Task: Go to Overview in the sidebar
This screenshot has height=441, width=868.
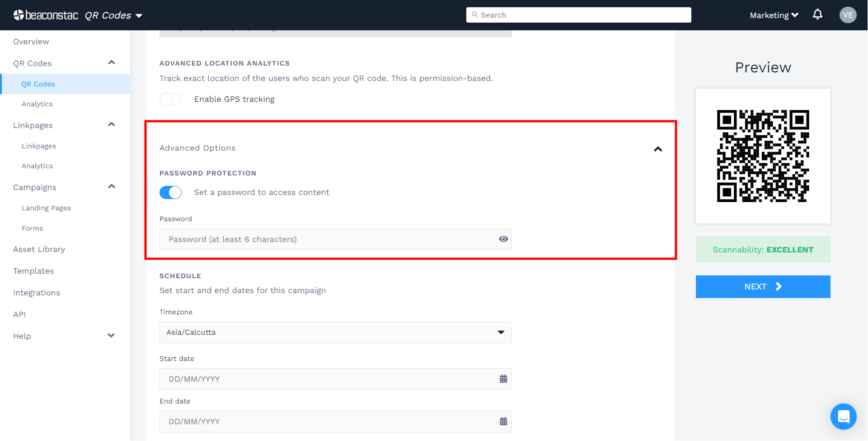Action: (31, 42)
